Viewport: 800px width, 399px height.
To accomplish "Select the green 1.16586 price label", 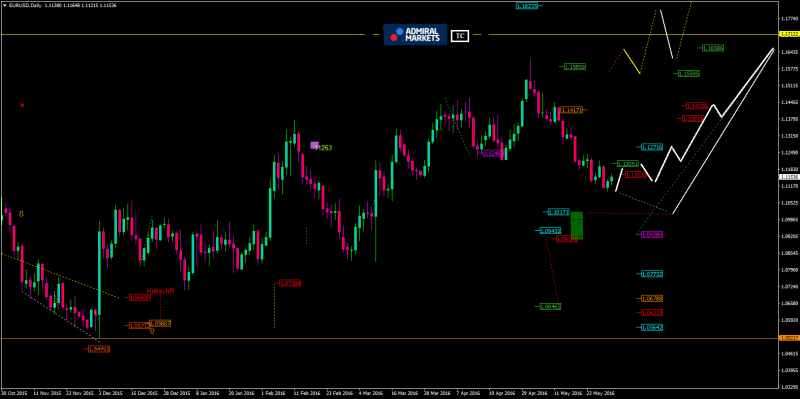I will [x=713, y=48].
